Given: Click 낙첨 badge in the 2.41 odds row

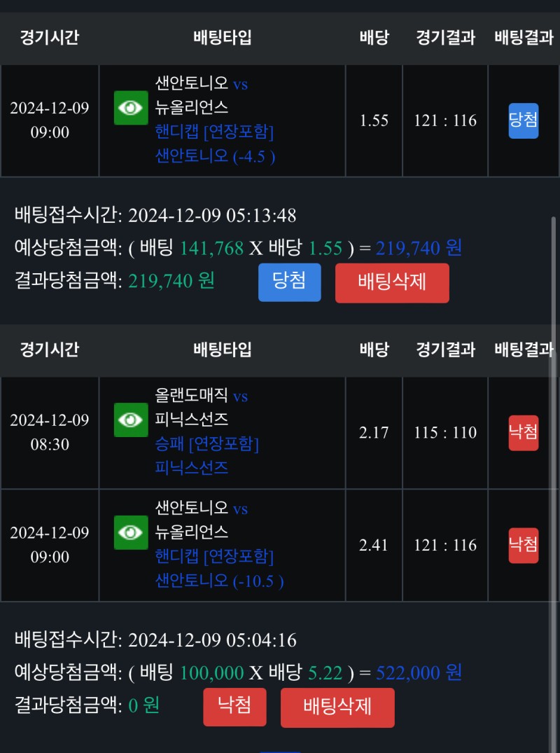Looking at the screenshot, I should [x=523, y=545].
